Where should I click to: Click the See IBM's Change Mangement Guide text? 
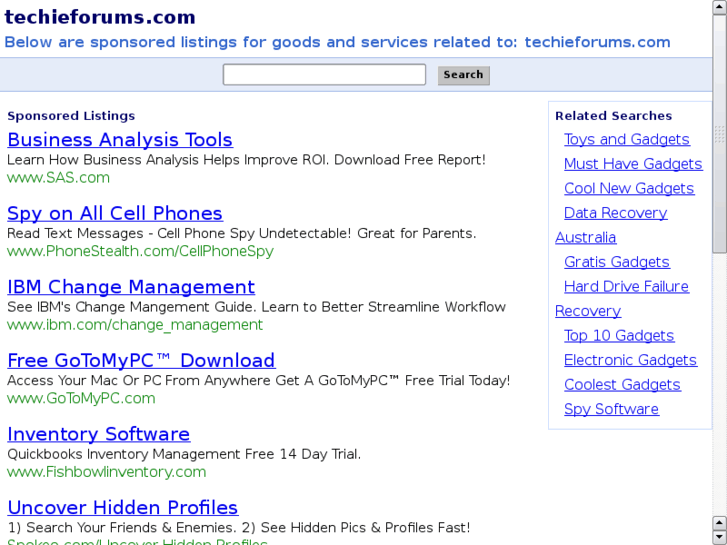point(256,307)
